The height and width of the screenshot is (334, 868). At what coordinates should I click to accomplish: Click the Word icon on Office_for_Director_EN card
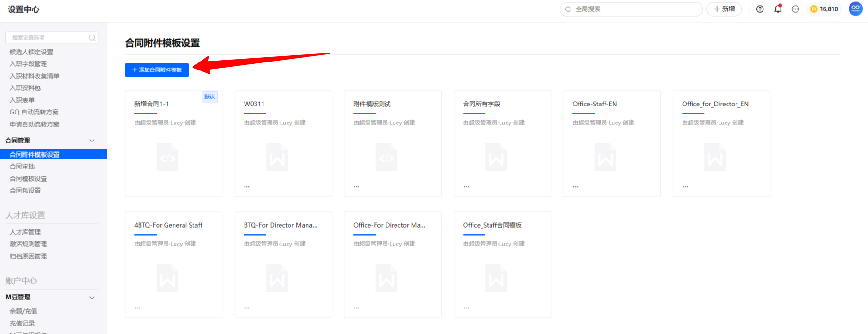pos(715,158)
